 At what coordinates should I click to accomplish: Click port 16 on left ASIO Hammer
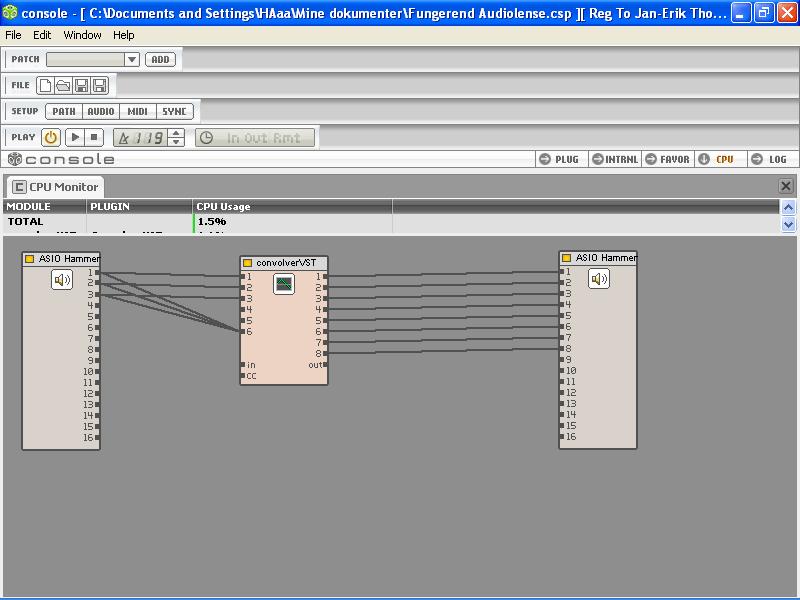click(x=97, y=438)
